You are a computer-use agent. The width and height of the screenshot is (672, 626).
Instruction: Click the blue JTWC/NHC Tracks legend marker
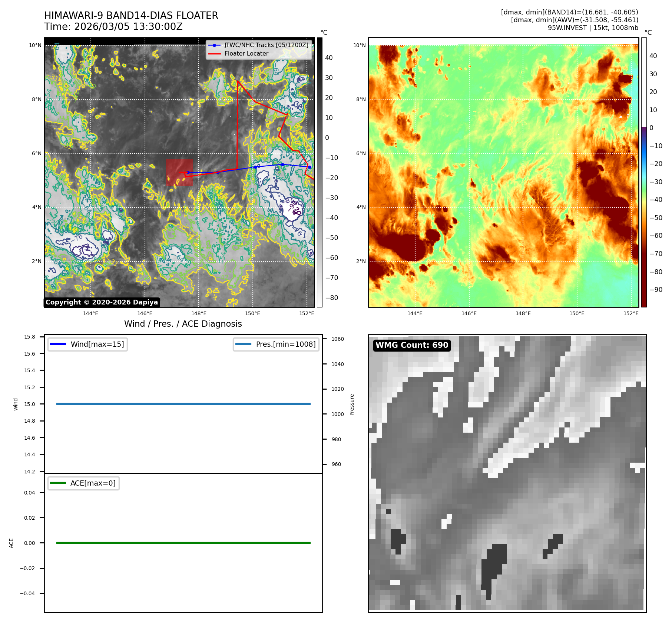click(x=214, y=45)
